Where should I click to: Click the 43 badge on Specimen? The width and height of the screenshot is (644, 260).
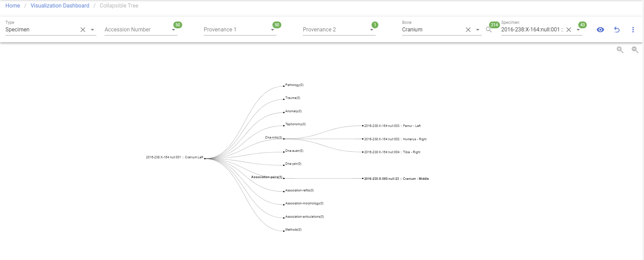point(583,25)
